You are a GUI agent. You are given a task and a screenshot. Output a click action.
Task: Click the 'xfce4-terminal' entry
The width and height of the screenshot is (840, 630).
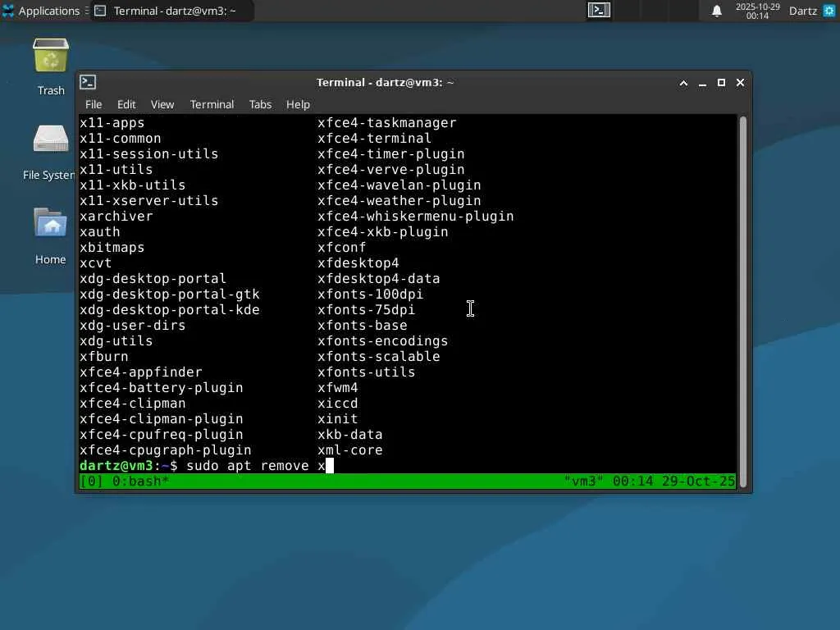coord(374,138)
